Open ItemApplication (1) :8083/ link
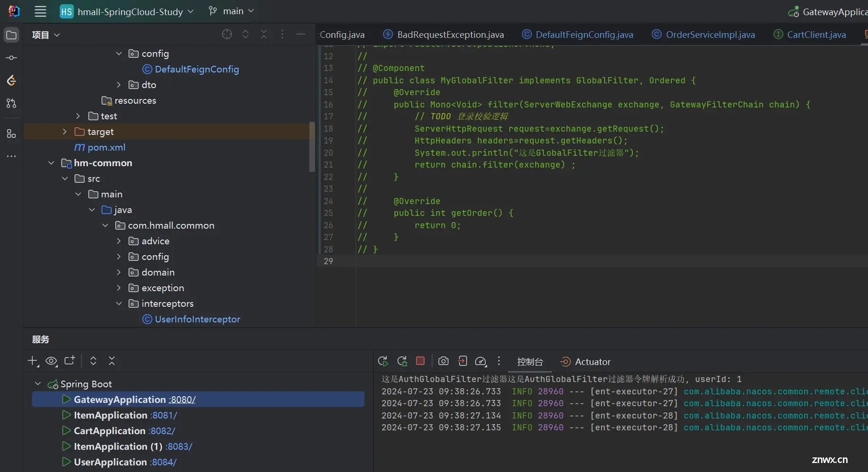The width and height of the screenshot is (868, 472). pyautogui.click(x=179, y=447)
